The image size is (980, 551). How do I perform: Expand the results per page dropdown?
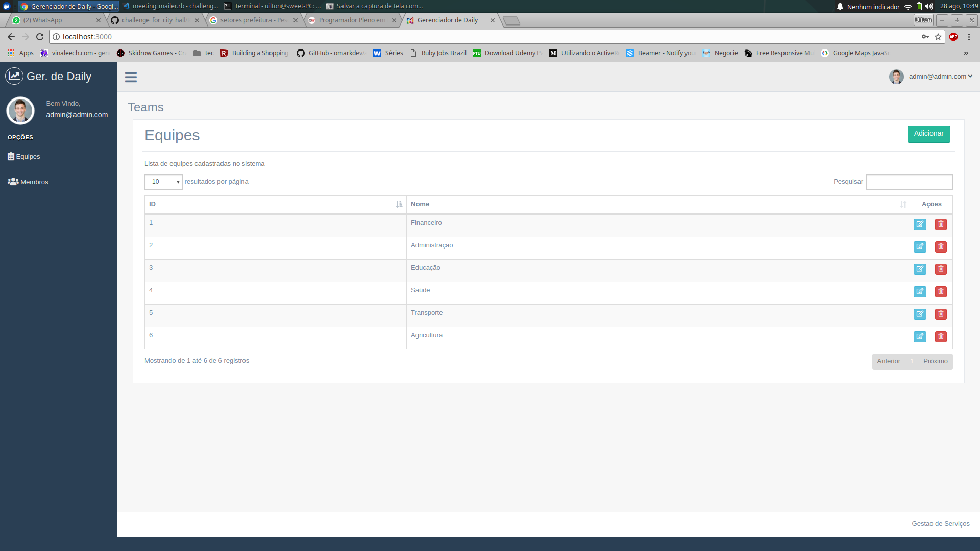163,181
